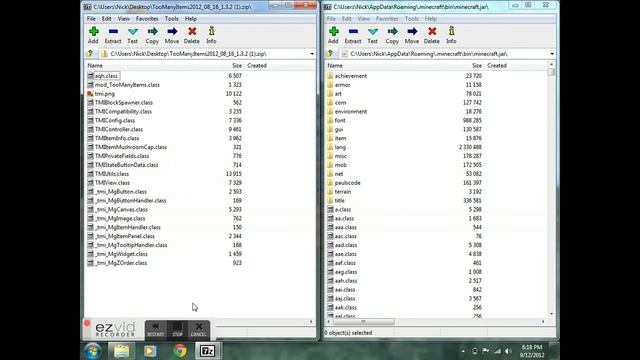Open Tools menu in zip window
The height and width of the screenshot is (360, 640).
pos(172,19)
